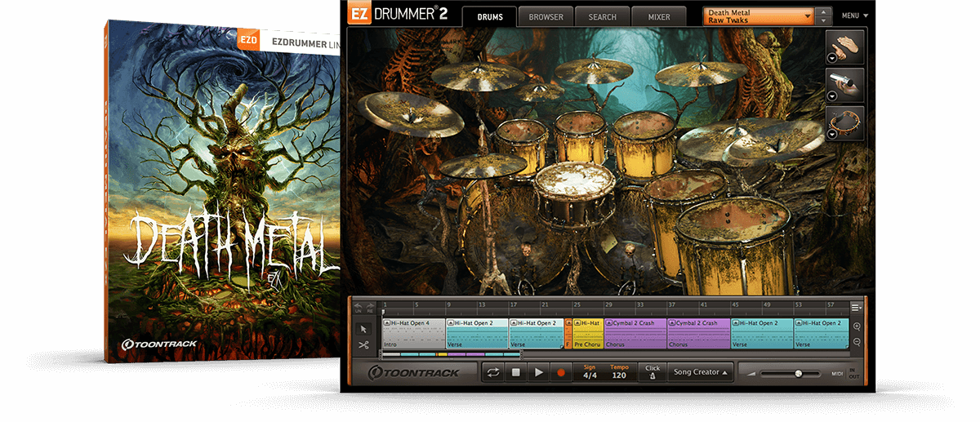Select the first Chorus Cymbal 2 Crash clip
The height and width of the screenshot is (422, 980).
[x=635, y=334]
